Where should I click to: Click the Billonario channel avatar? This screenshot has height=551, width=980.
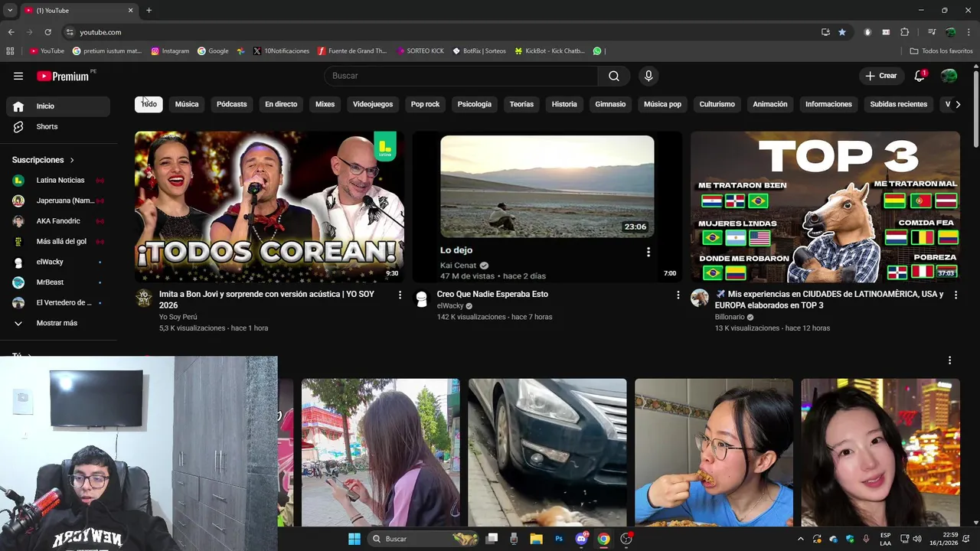pyautogui.click(x=699, y=298)
